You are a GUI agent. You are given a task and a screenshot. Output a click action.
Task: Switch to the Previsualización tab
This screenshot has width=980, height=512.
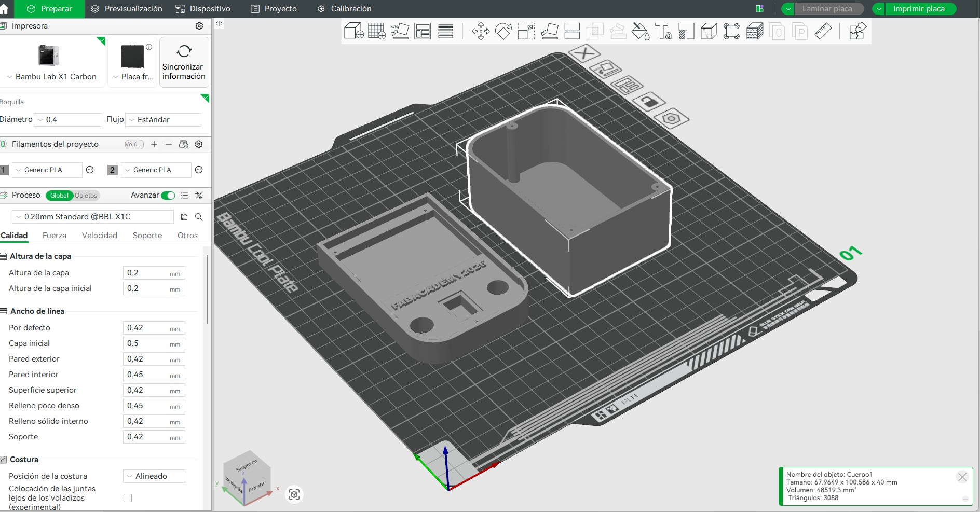click(x=126, y=9)
